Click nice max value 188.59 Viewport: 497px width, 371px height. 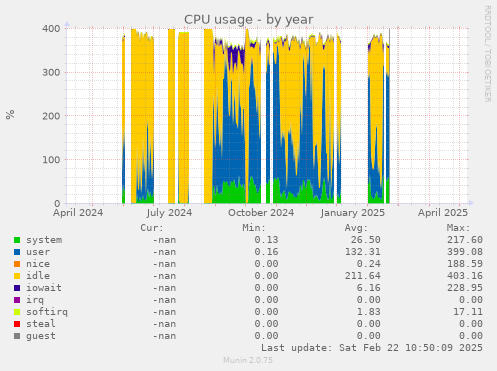point(465,264)
